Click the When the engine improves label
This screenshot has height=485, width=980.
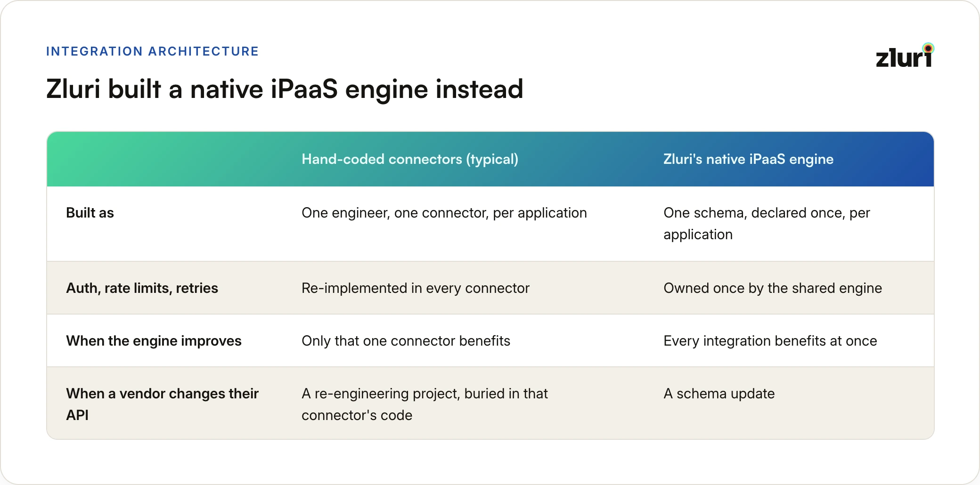click(x=154, y=341)
